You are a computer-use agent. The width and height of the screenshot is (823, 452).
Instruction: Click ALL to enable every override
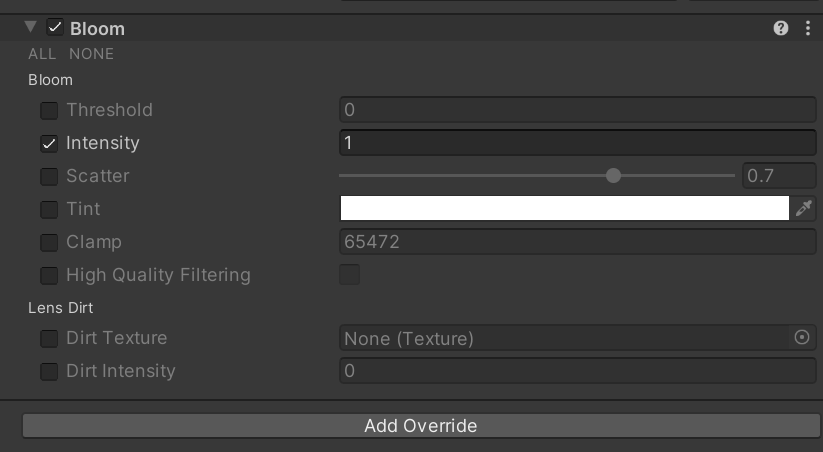coord(42,54)
